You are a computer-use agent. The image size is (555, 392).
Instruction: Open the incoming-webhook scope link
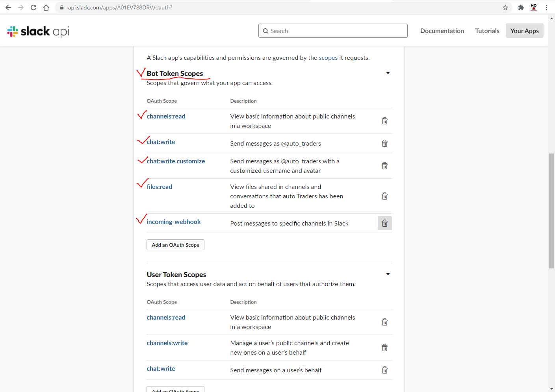[174, 222]
